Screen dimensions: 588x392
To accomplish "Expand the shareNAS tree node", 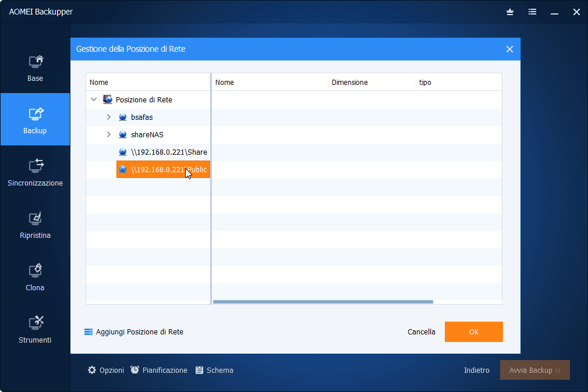I will pyautogui.click(x=109, y=134).
